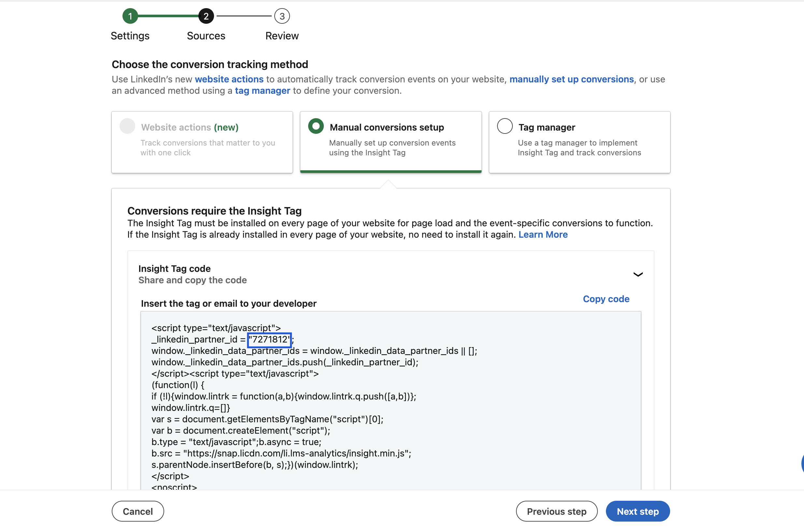This screenshot has height=532, width=804.
Task: Click partner ID value "7271812" in code
Action: pyautogui.click(x=269, y=340)
